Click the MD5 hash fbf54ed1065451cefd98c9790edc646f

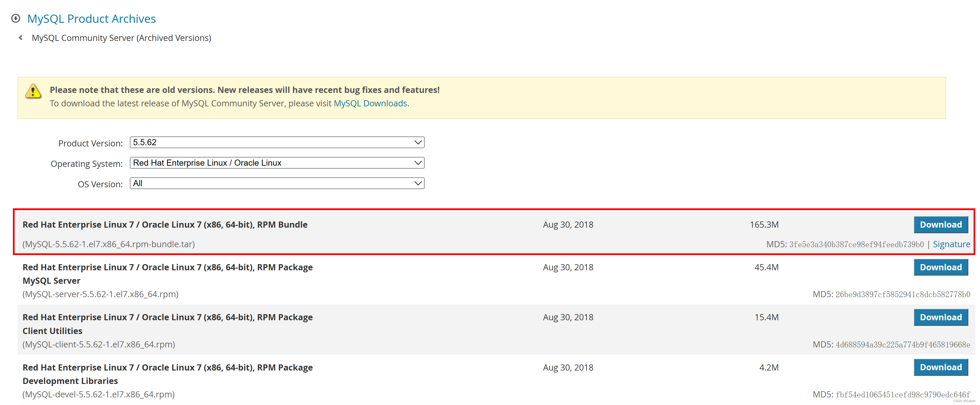pos(903,395)
